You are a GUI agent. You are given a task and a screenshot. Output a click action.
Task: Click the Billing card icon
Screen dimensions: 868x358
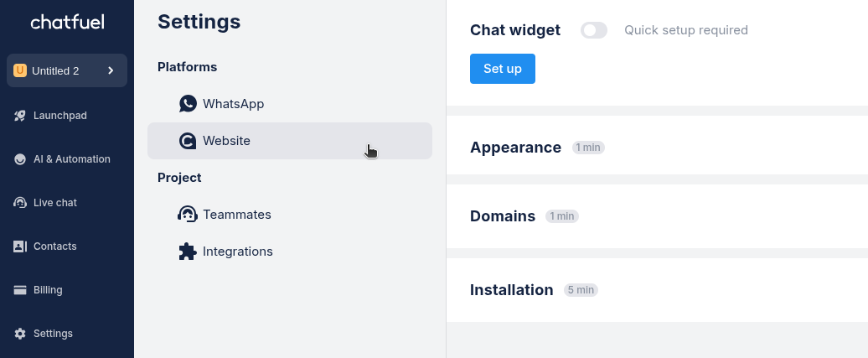click(20, 290)
